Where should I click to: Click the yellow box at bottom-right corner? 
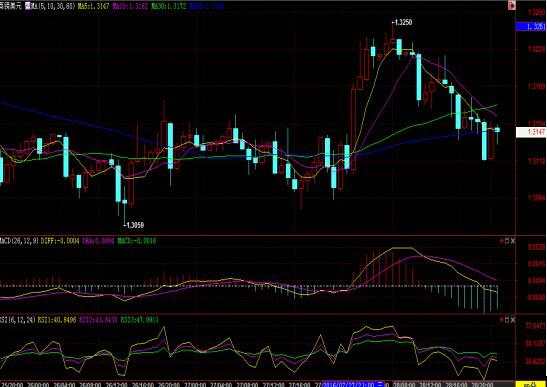(530, 384)
